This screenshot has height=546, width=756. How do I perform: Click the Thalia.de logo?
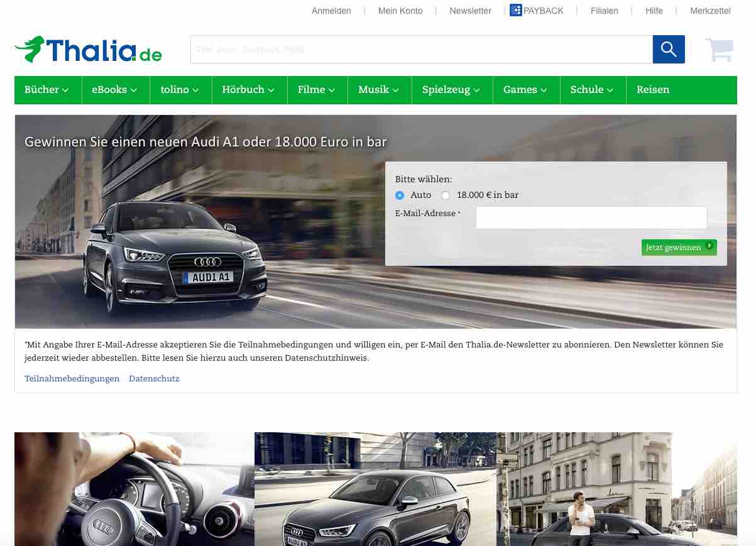pyautogui.click(x=88, y=50)
